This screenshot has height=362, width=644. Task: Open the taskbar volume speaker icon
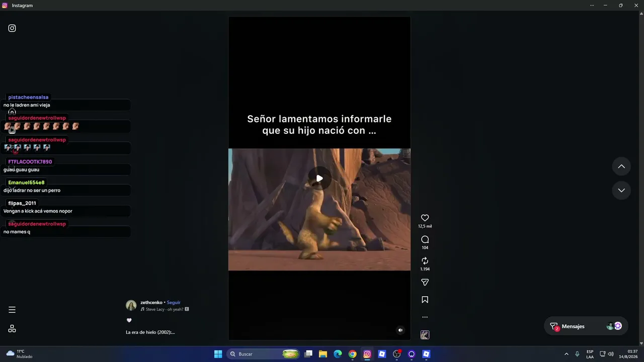(x=611, y=354)
